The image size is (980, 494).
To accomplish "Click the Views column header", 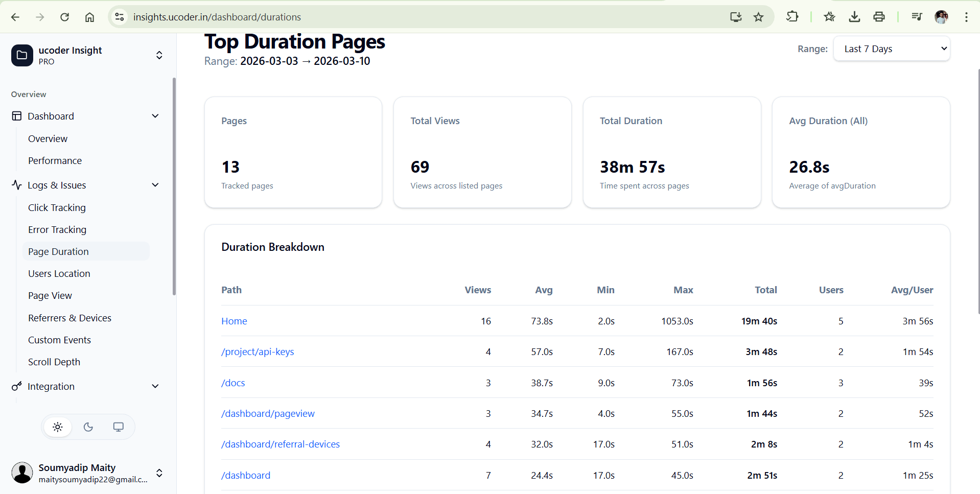I will [478, 290].
